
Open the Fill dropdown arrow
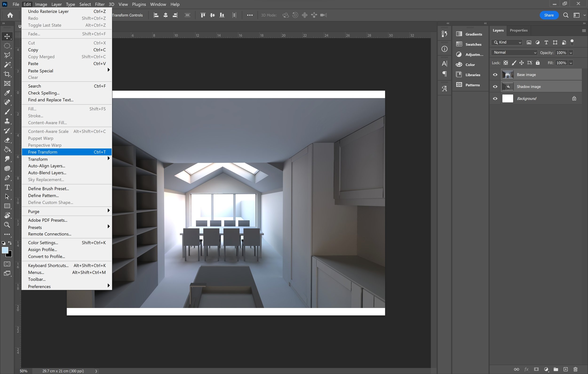tap(571, 63)
